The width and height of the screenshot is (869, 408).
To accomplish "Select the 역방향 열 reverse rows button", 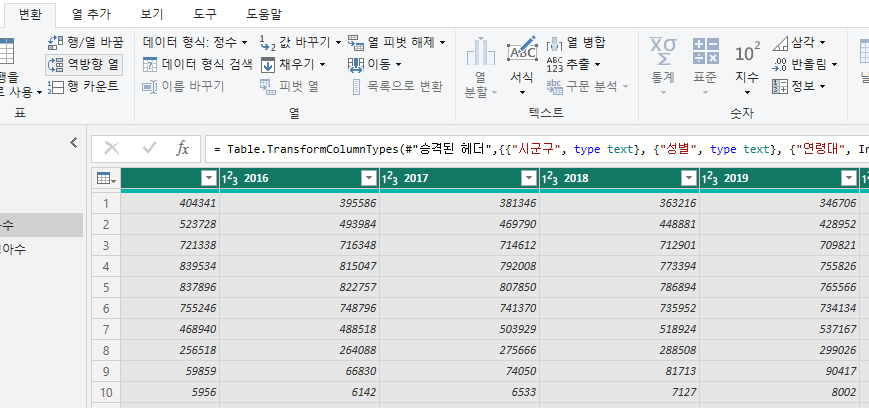I will click(84, 65).
